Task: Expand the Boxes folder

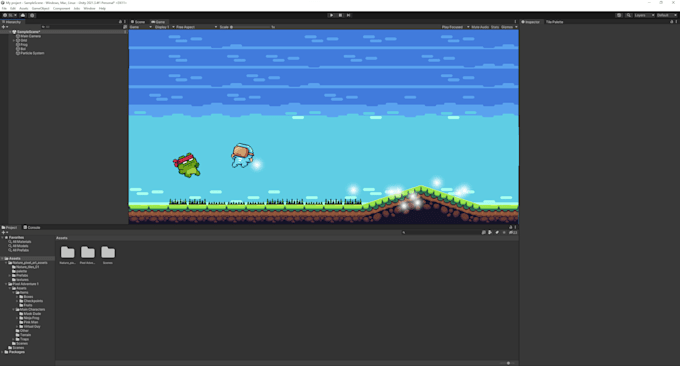Action: click(x=17, y=297)
